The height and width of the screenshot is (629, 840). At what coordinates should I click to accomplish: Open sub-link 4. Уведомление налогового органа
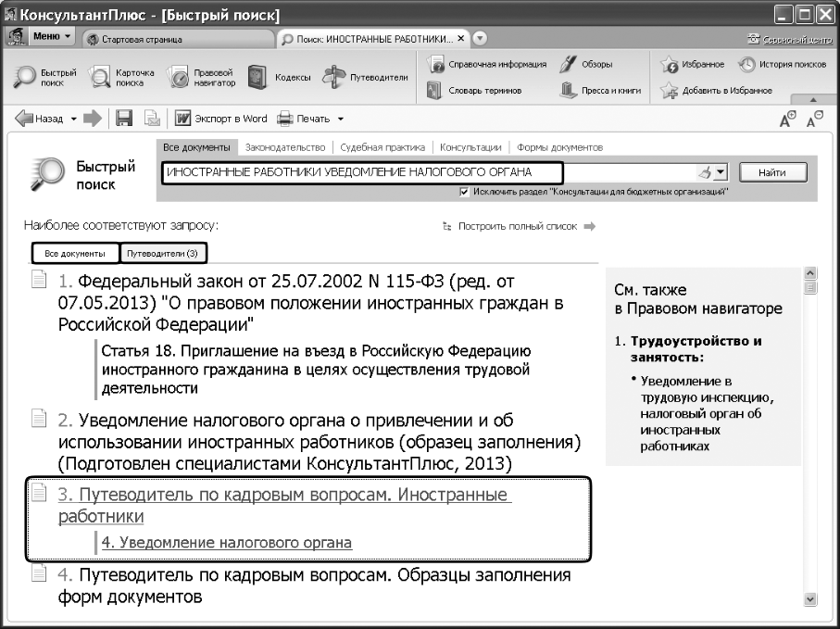coord(227,542)
